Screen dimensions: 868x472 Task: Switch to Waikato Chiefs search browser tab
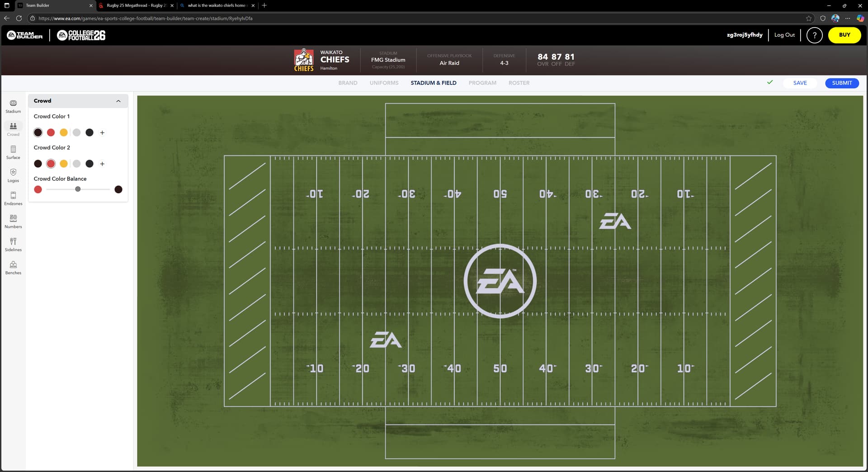[x=217, y=5]
